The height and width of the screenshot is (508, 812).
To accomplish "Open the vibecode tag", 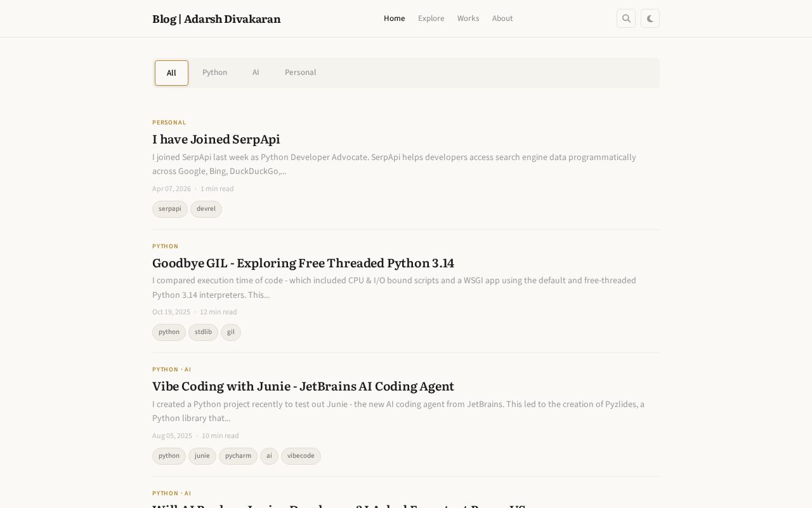I will (x=301, y=456).
